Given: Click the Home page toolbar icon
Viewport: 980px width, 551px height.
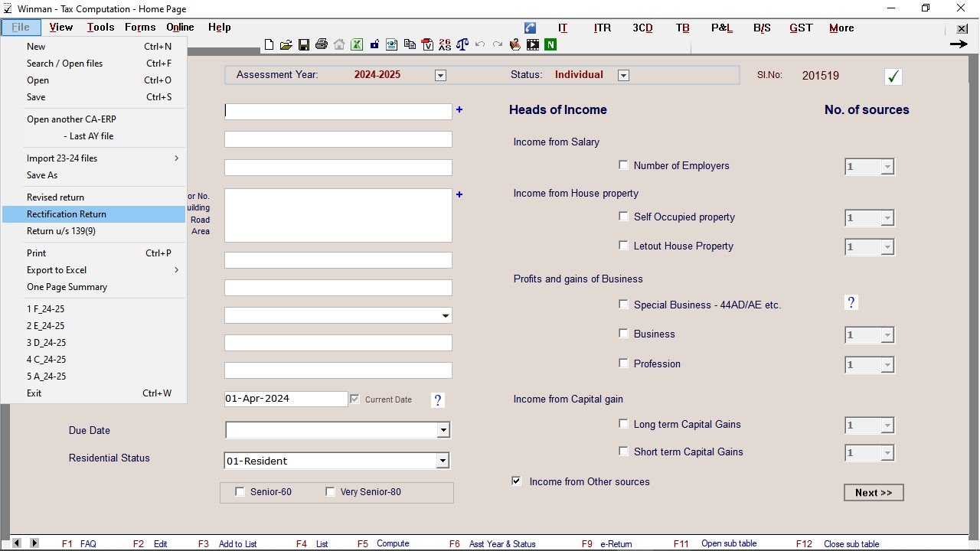Looking at the screenshot, I should click(x=339, y=45).
